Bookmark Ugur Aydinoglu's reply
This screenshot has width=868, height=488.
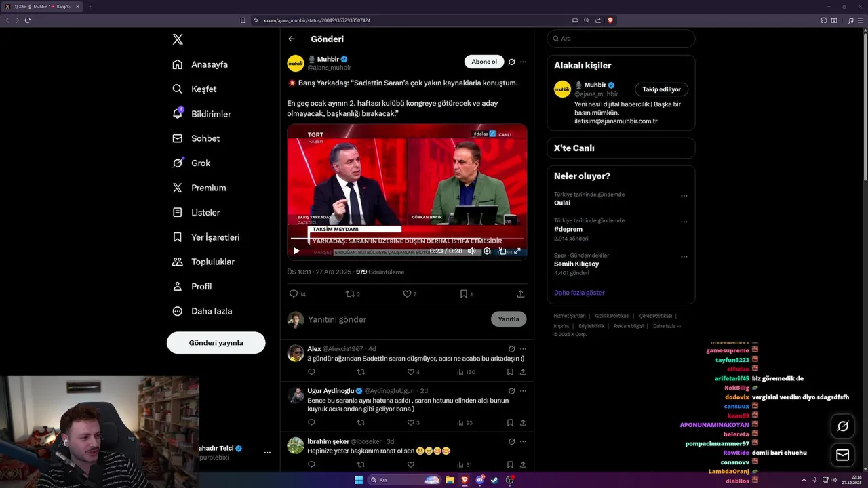click(x=510, y=423)
